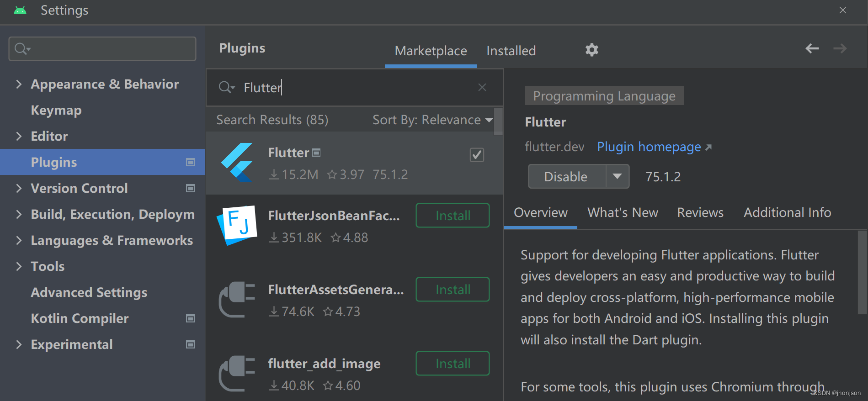Click version 75.1.2 next to Disable
Image resolution: width=868 pixels, height=401 pixels.
[663, 177]
